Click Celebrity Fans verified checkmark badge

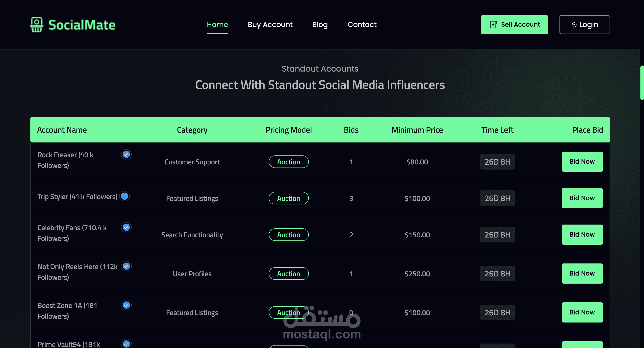(x=126, y=227)
